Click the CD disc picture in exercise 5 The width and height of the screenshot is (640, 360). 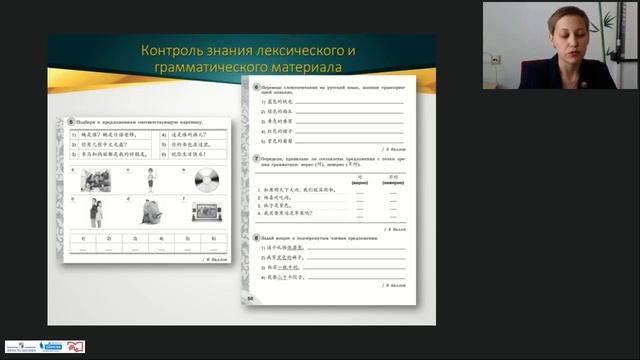tap(207, 180)
